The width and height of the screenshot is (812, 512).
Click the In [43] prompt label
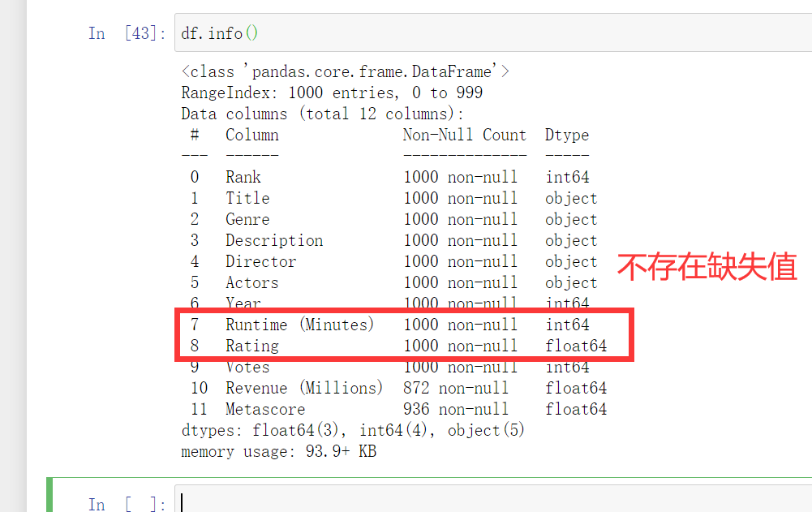point(127,34)
